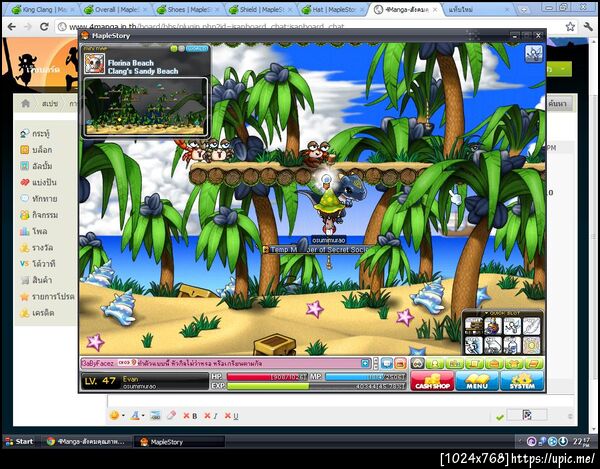The height and width of the screenshot is (469, 600).
Task: Click the EXP progress bar
Action: (316, 386)
